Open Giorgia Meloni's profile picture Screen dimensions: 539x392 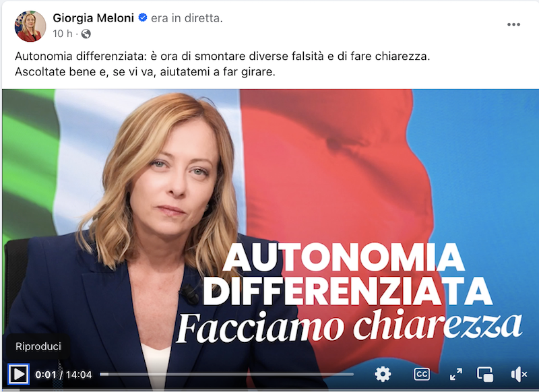point(30,26)
